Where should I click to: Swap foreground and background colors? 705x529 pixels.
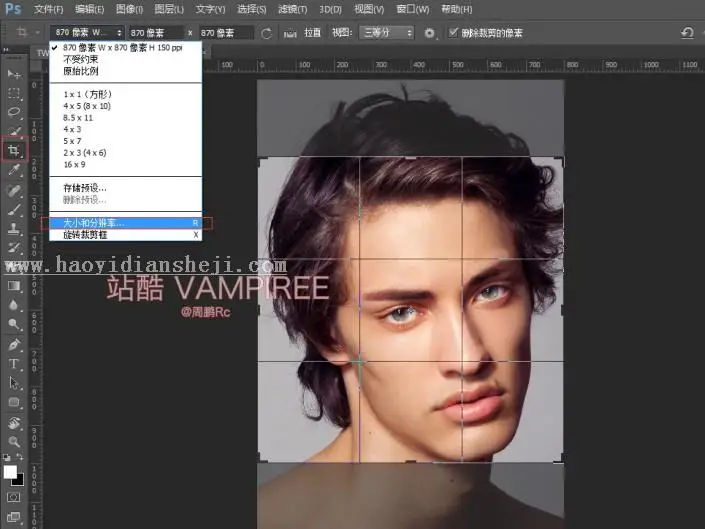point(20,457)
